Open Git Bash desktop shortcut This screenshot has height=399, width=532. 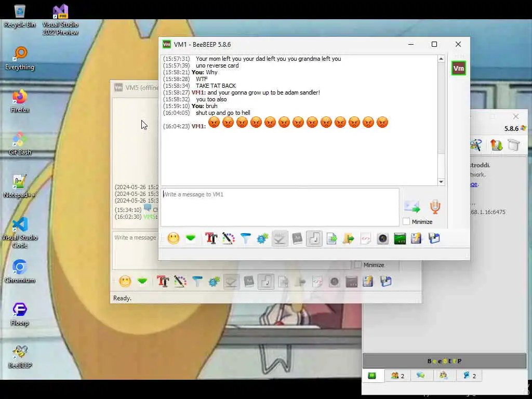tap(20, 144)
